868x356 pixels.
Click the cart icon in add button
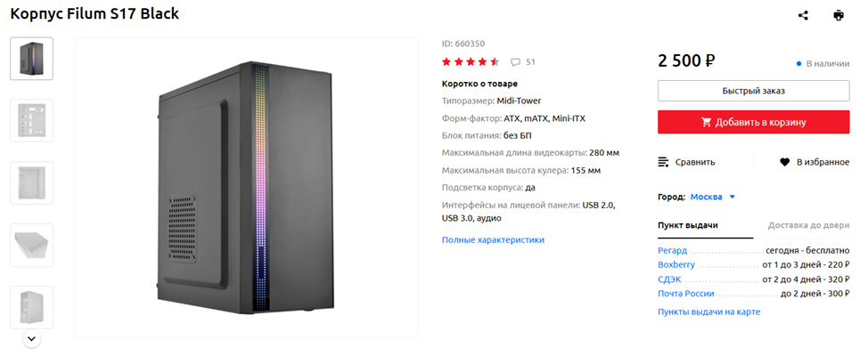pyautogui.click(x=707, y=122)
